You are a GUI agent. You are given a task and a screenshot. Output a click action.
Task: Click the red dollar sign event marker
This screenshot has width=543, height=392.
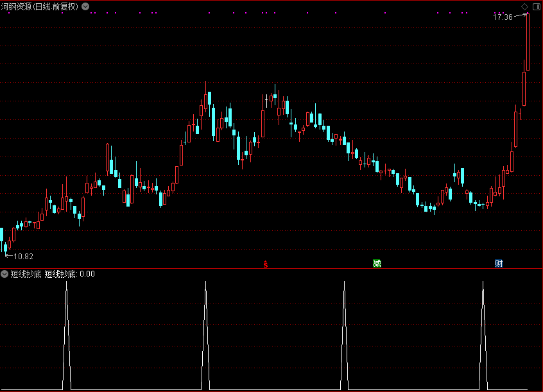tap(266, 264)
